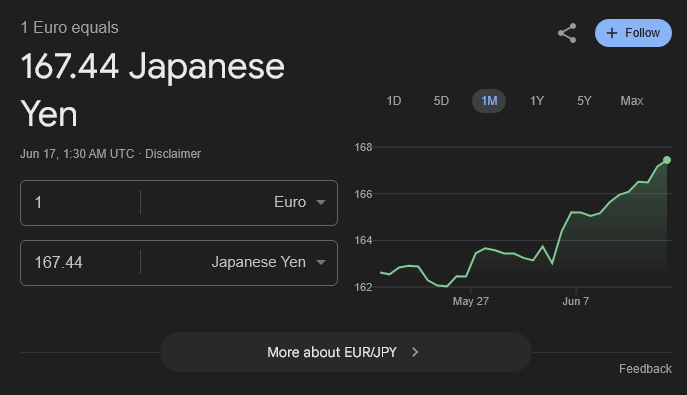
Task: Expand the Euro currency selector
Action: tap(239, 202)
